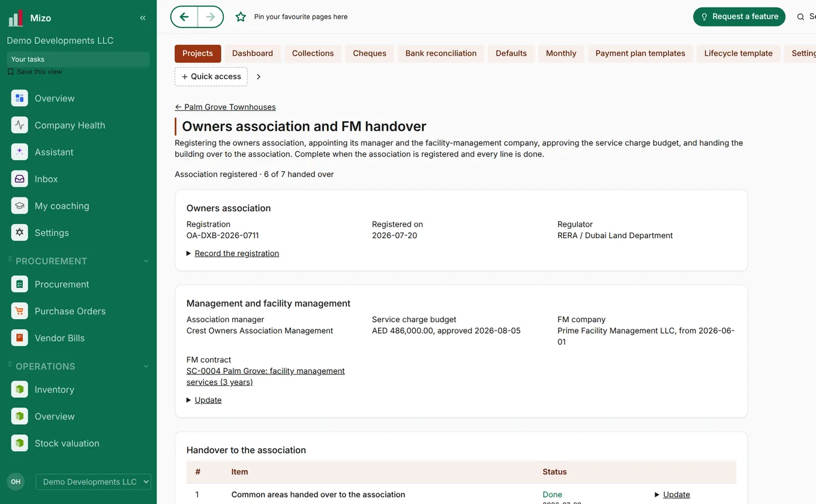This screenshot has height=504, width=816.
Task: Open the Demo Developments LLC company dropdown
Action: [x=94, y=482]
